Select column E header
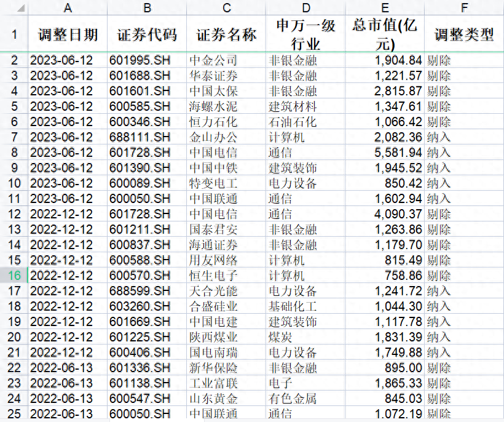Image resolution: width=504 pixels, height=422 pixels. tap(385, 8)
